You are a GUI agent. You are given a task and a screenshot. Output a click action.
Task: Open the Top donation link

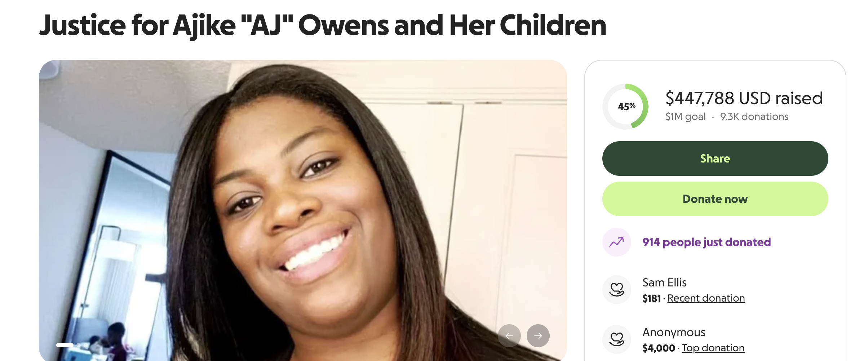point(713,348)
